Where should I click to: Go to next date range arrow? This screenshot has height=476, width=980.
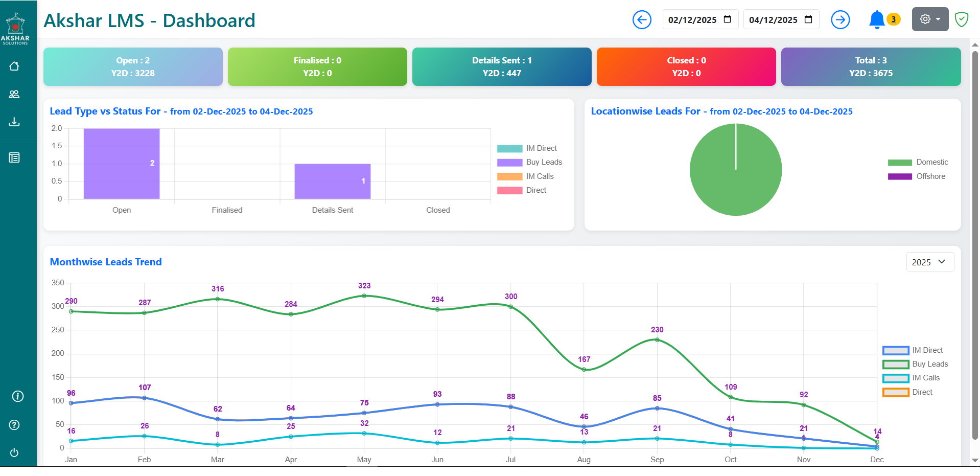point(840,20)
